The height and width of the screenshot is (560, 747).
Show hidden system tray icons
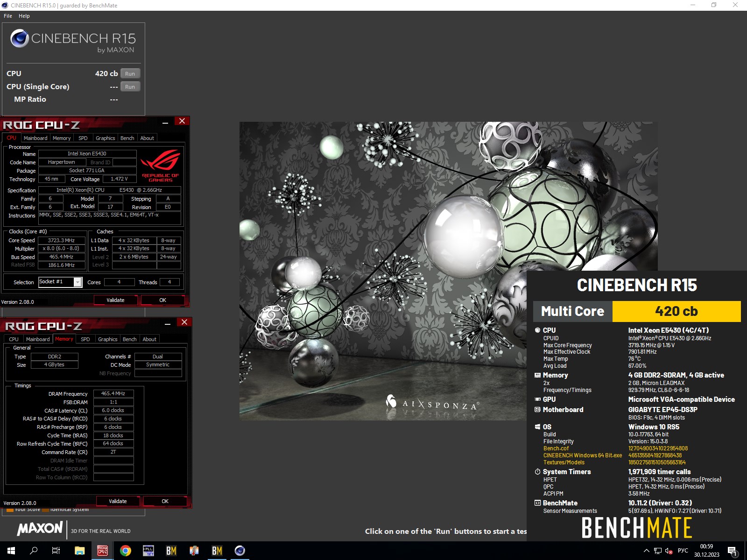tap(647, 551)
